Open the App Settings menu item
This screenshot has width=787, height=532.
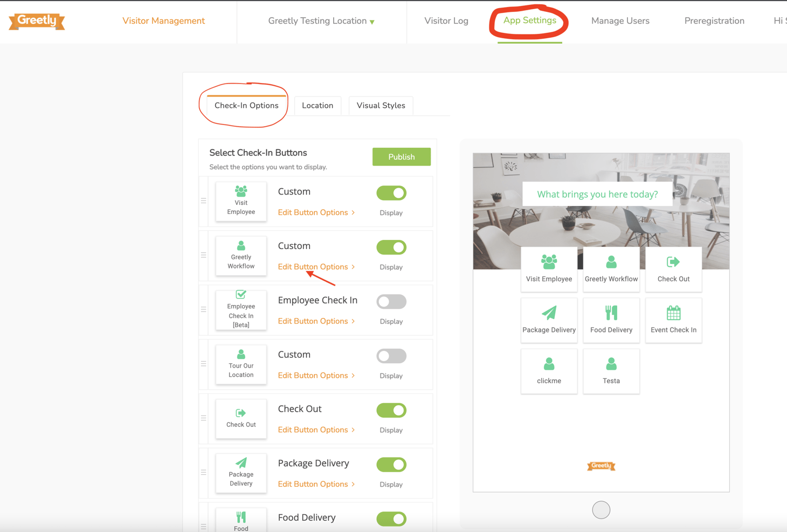click(530, 20)
